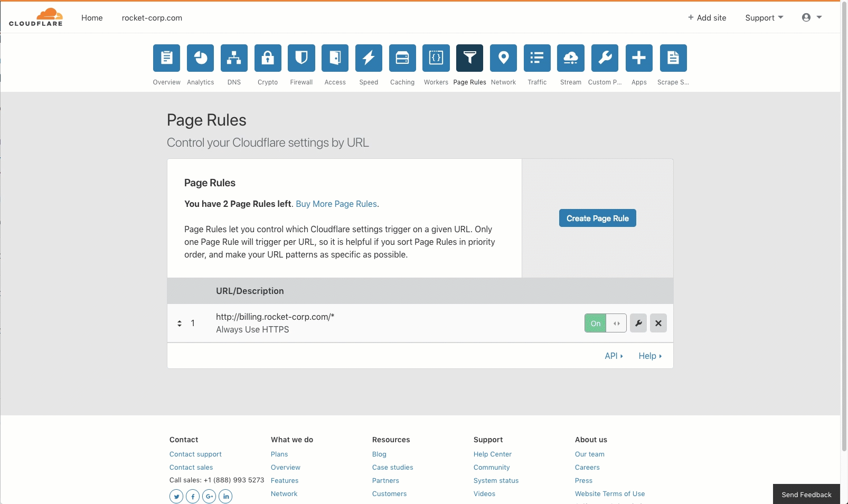Open the LinkedIn social icon
The width and height of the screenshot is (848, 504).
pos(225,496)
